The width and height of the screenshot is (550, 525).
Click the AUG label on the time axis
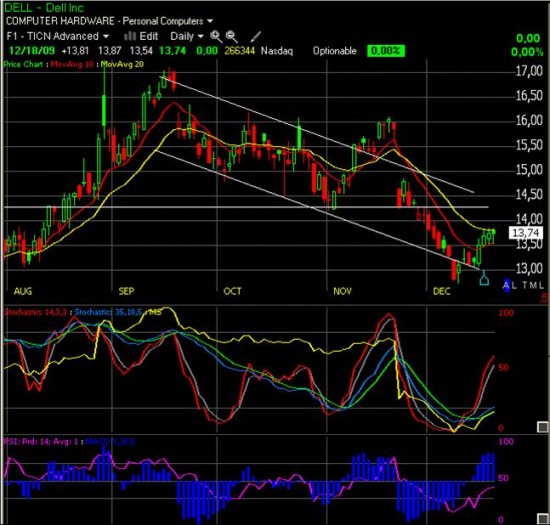coord(23,291)
